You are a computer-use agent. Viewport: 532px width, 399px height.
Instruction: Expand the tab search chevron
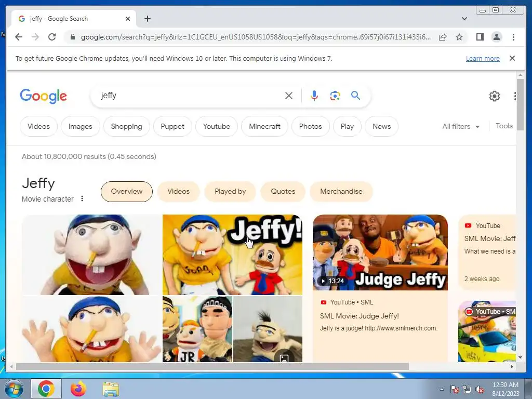coord(464,19)
